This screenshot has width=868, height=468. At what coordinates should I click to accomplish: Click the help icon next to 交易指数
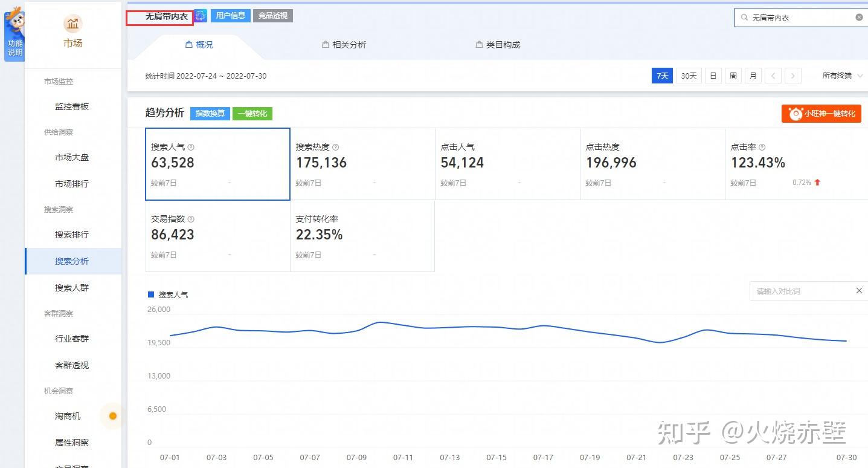pyautogui.click(x=191, y=219)
